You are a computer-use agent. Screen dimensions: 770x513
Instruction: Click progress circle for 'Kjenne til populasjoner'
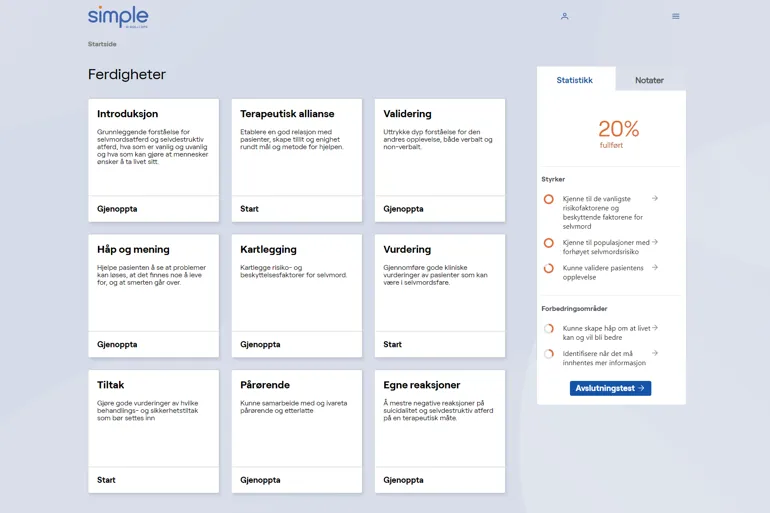click(549, 243)
